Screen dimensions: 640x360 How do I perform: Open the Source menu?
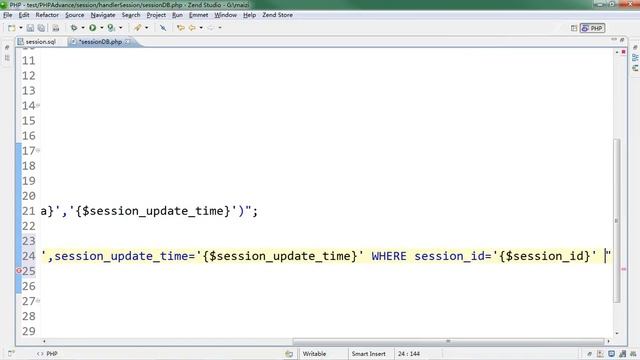[75, 15]
